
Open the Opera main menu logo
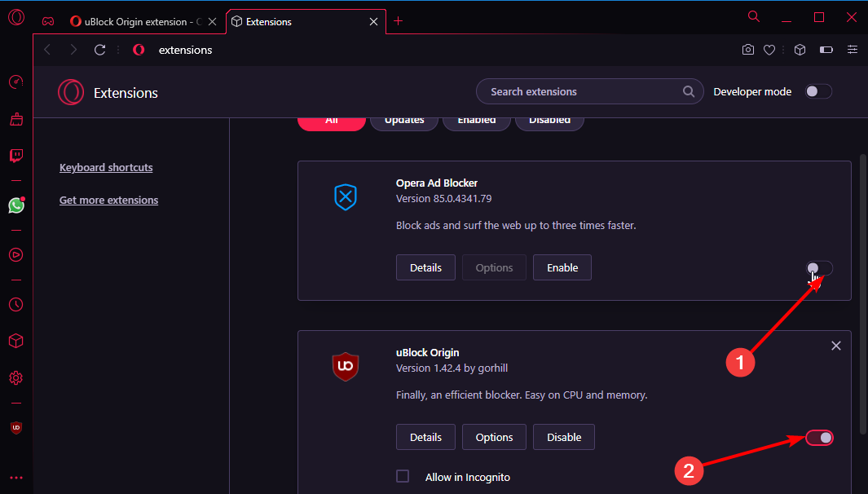(16, 17)
